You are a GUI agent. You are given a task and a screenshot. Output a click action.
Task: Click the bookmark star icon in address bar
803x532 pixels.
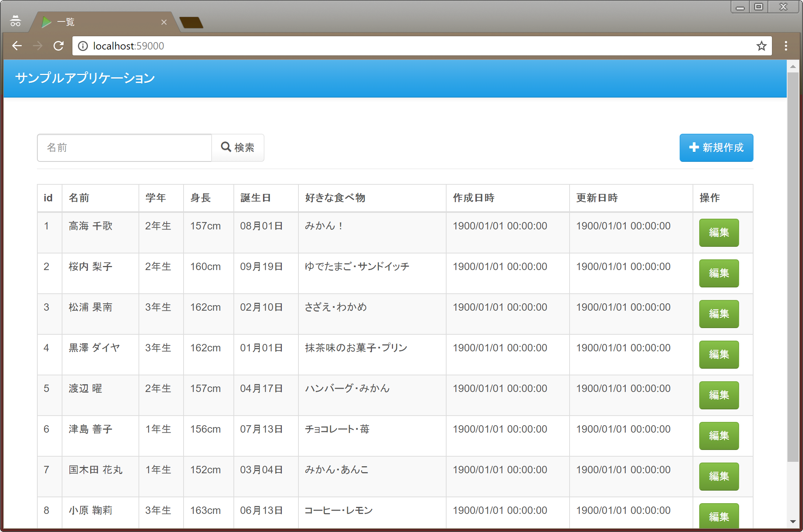[761, 45]
